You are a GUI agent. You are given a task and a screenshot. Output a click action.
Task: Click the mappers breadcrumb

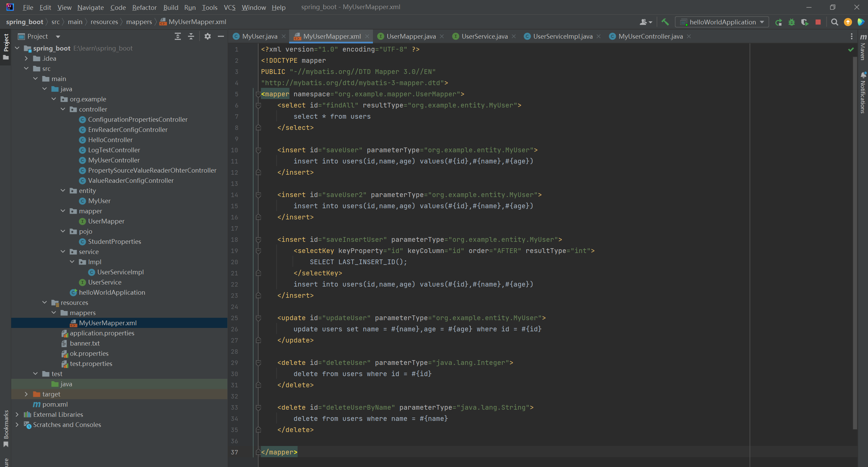click(x=139, y=22)
